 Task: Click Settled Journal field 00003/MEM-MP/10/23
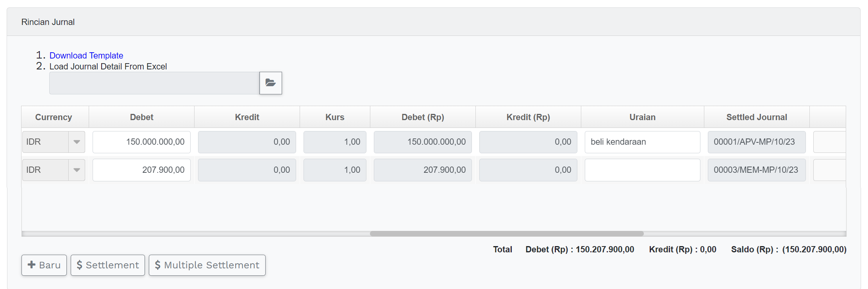(x=757, y=170)
